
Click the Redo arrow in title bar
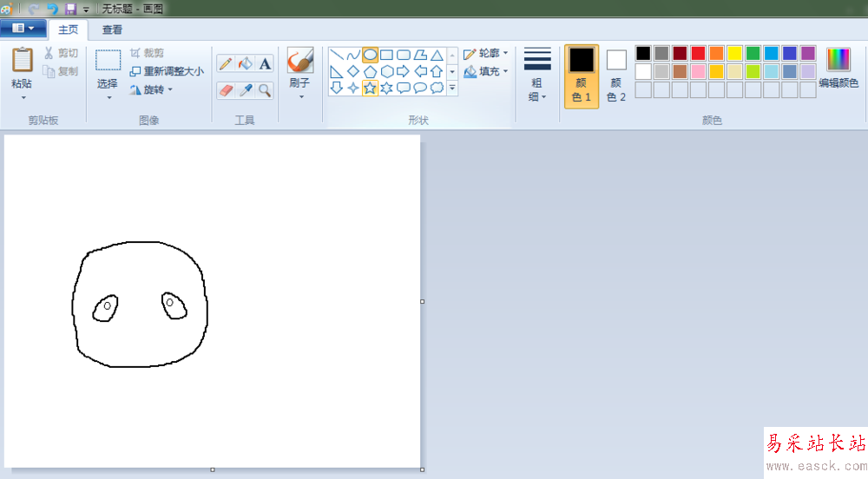pos(34,9)
